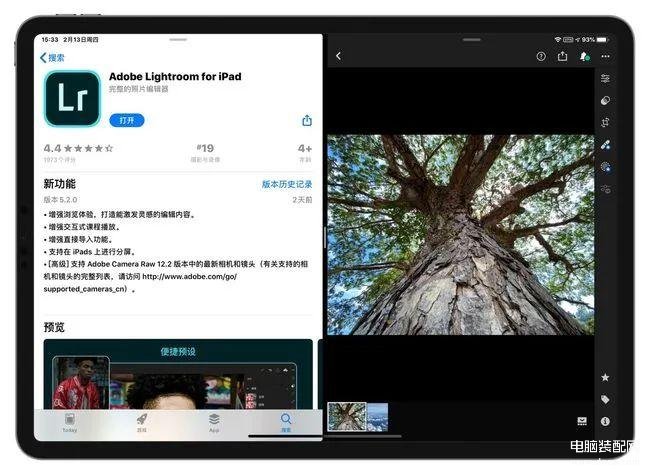Select the Crop and rotate tool

pyautogui.click(x=605, y=122)
